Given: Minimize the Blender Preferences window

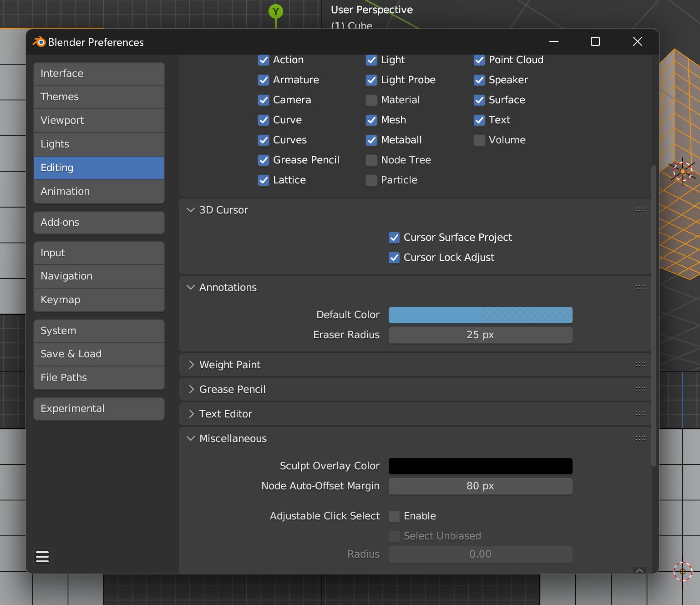Looking at the screenshot, I should (x=554, y=41).
